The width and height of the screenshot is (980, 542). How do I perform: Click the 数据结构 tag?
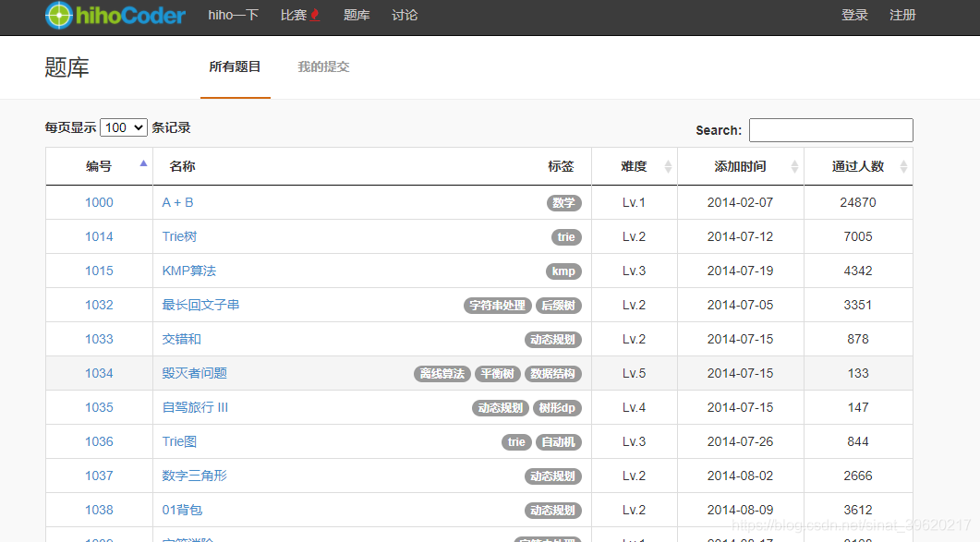coord(553,374)
